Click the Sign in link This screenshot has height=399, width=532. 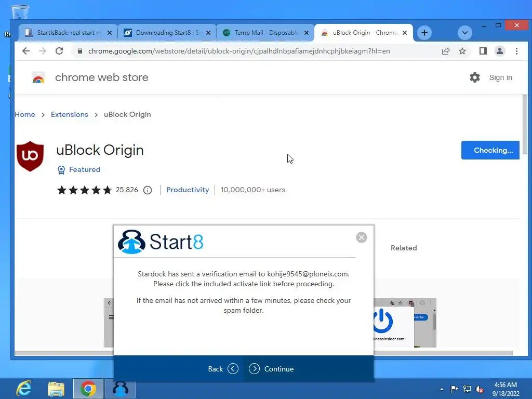click(500, 77)
